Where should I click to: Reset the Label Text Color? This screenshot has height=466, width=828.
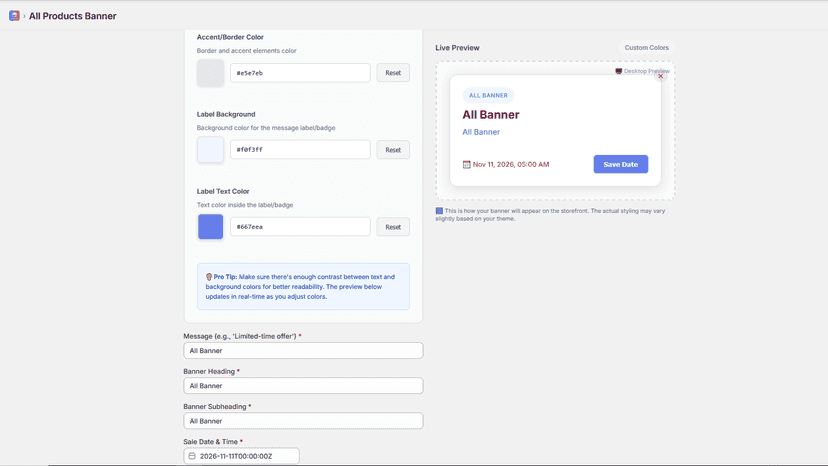pyautogui.click(x=393, y=227)
